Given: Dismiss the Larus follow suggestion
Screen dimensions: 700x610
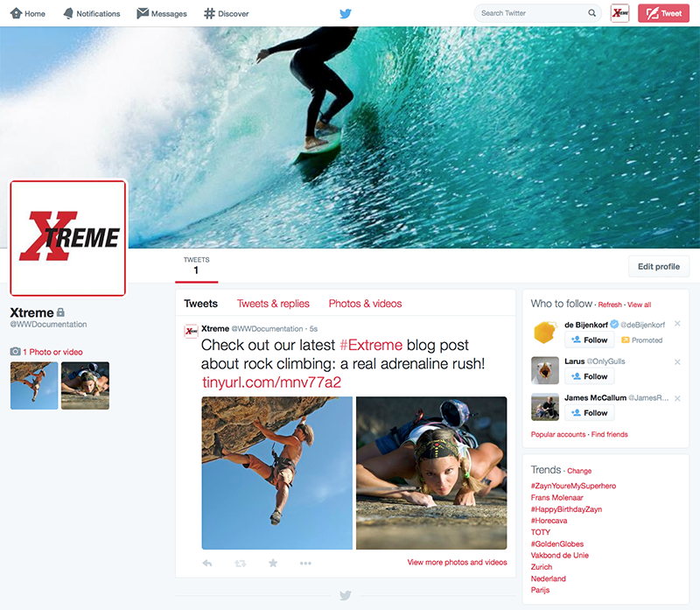Looking at the screenshot, I should click(677, 361).
